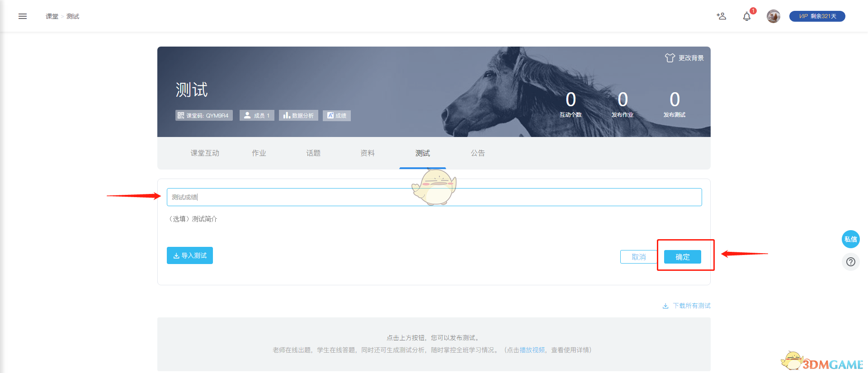Open 数据分析 data analysis
This screenshot has height=373, width=868.
[x=298, y=115]
